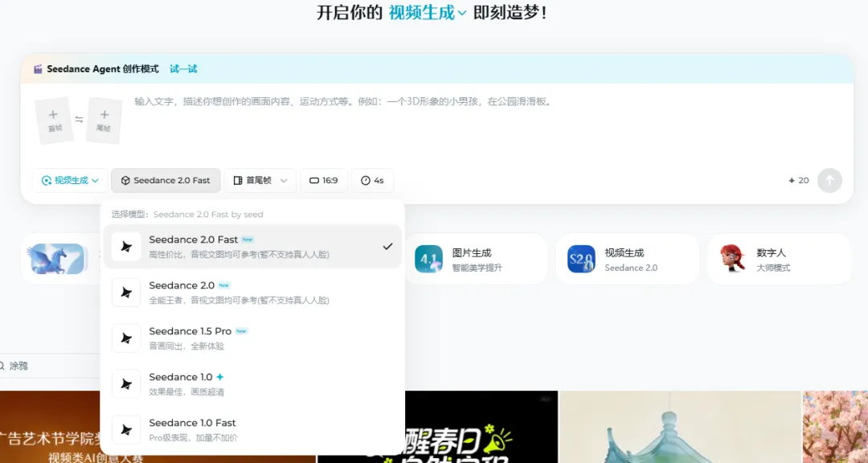Click the 涂鸦 search field
This screenshot has width=868, height=463.
tap(50, 366)
